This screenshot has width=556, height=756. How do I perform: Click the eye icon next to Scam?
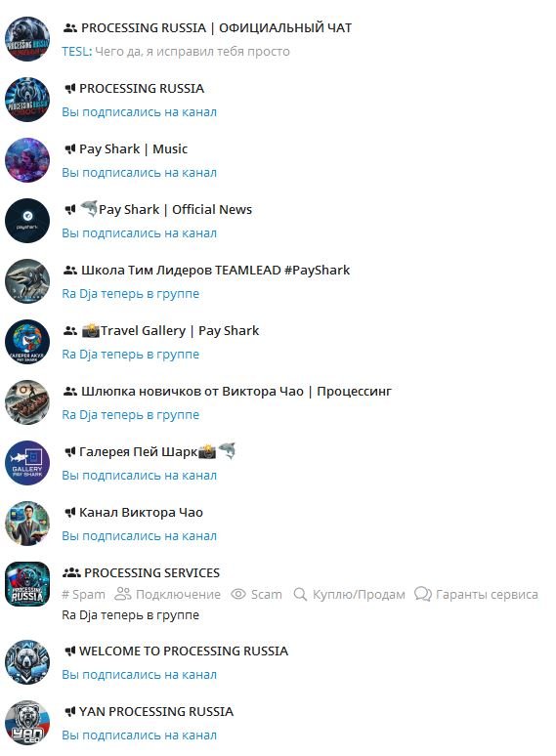[x=238, y=594]
